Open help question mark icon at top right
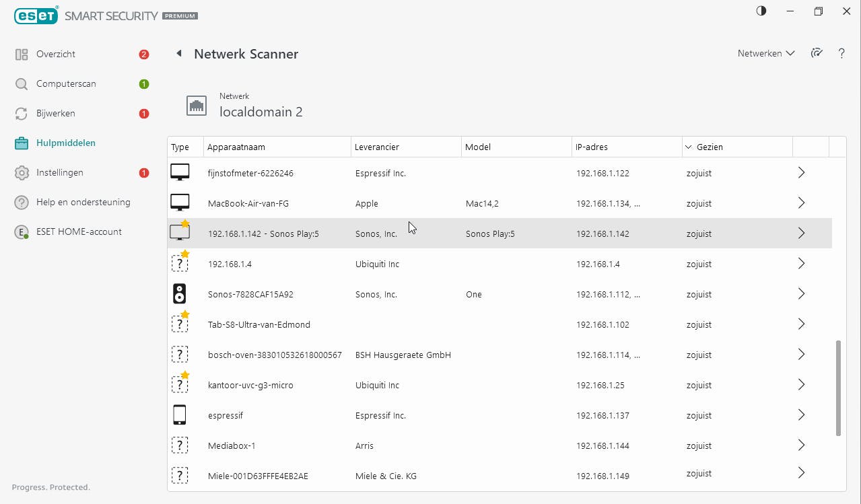The image size is (861, 504). click(841, 53)
